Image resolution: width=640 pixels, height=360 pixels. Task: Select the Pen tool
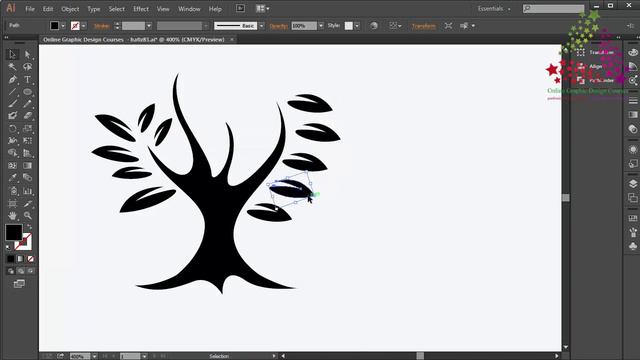12,79
